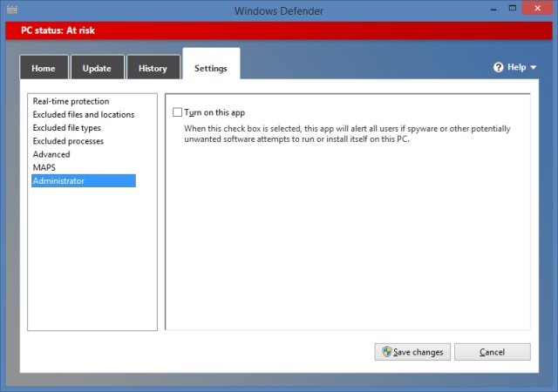Enable the 'Turn on this app' checkbox
Image resolution: width=558 pixels, height=392 pixels.
(178, 112)
